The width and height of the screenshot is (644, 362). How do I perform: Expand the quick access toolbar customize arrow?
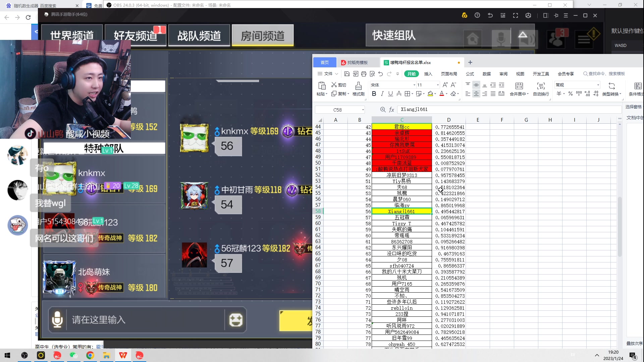[397, 74]
